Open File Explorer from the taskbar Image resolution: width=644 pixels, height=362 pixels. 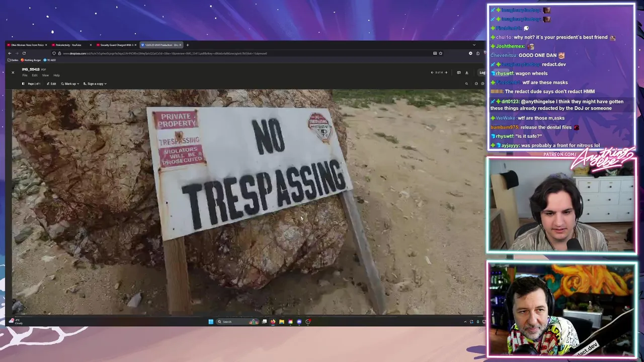[x=281, y=322]
